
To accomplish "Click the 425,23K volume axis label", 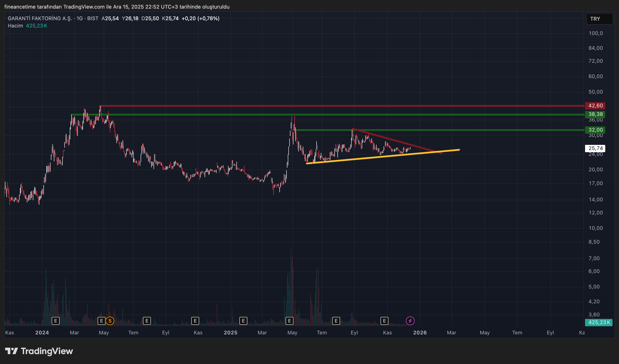I will click(599, 322).
